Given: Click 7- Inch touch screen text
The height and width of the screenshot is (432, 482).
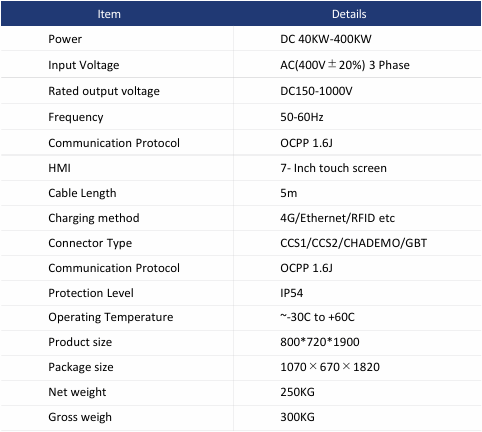Looking at the screenshot, I should [x=333, y=168].
